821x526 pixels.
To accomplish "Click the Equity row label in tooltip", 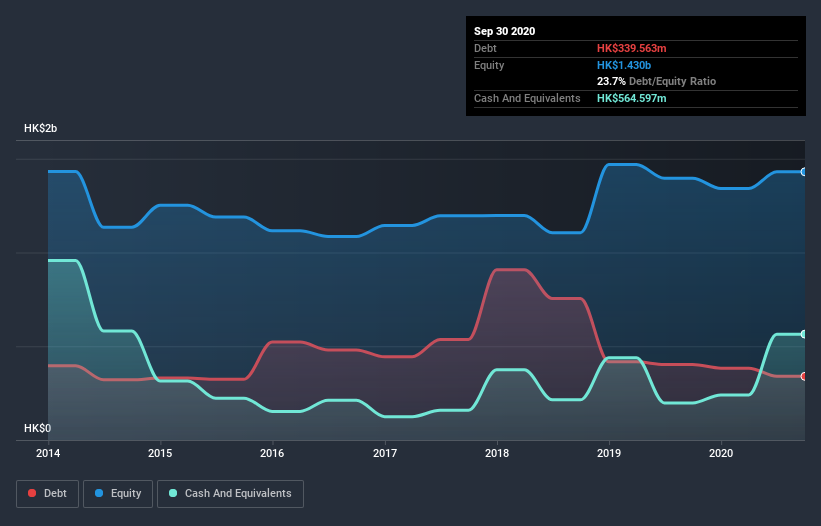I will click(489, 65).
